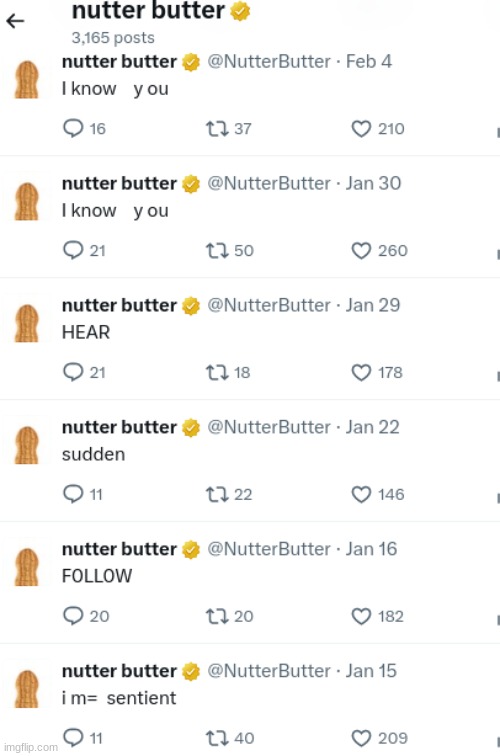Open reply icon on Jan 29 HEAR post
The image size is (500, 756).
(x=73, y=372)
